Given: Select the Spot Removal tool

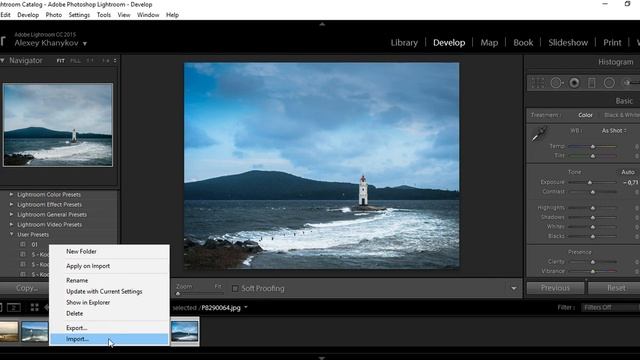Looking at the screenshot, I should point(556,83).
